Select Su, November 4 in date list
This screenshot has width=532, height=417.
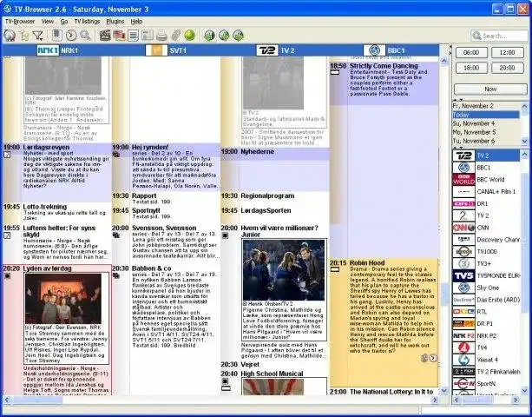pos(485,123)
